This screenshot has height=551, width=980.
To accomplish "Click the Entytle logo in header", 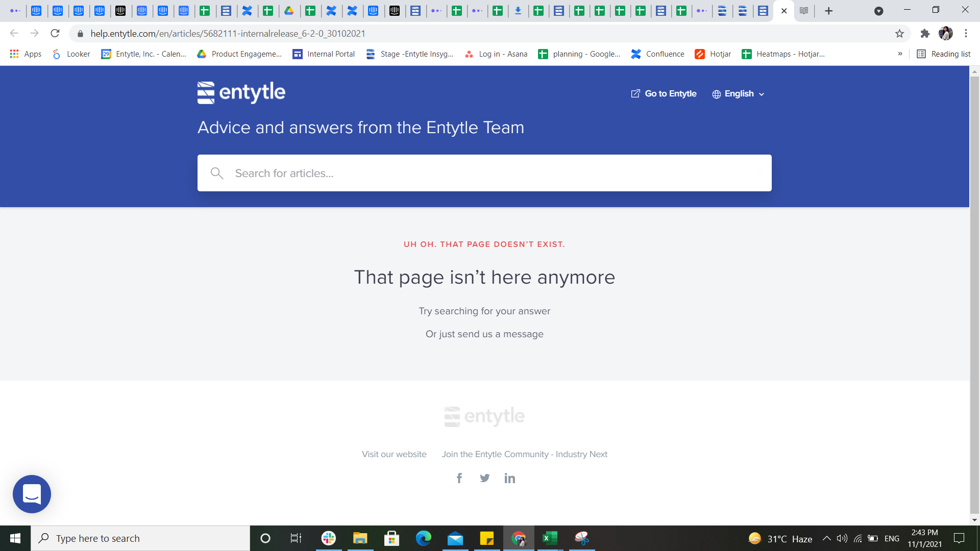I will click(241, 93).
